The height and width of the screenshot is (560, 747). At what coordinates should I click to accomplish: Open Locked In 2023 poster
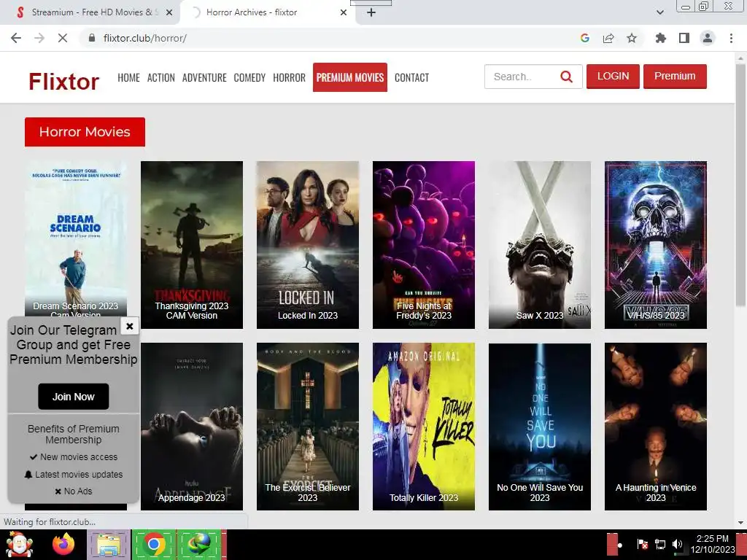[x=308, y=245]
